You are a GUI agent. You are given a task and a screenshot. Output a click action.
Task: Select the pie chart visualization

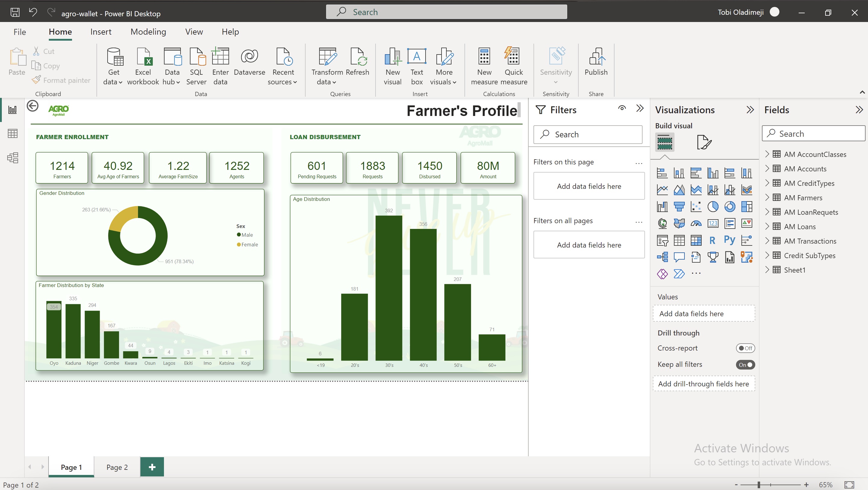point(713,206)
